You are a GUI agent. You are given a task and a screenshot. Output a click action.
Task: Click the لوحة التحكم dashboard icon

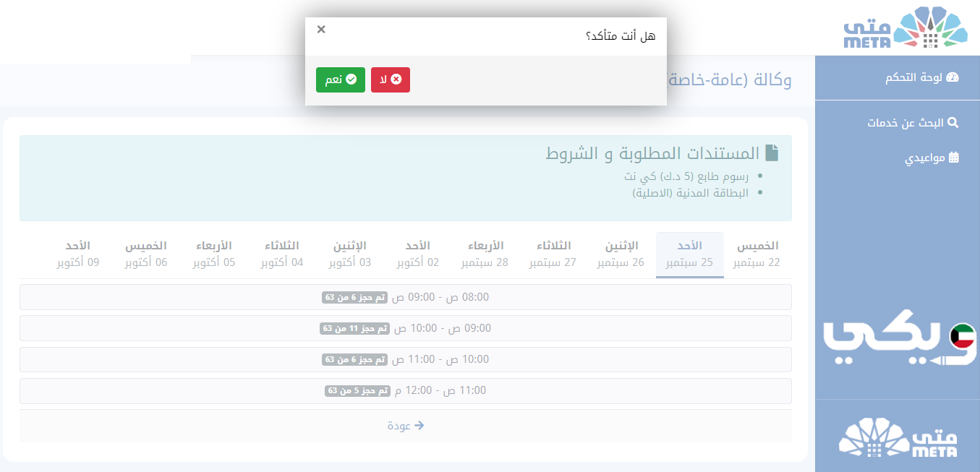953,77
